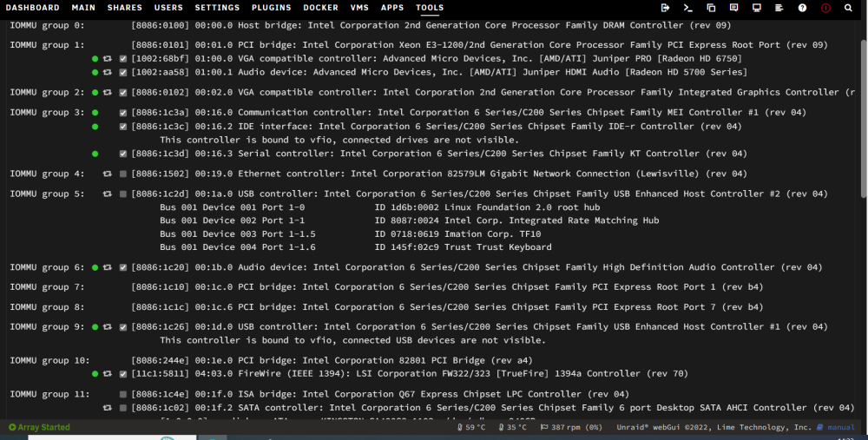The width and height of the screenshot is (868, 440).
Task: Click the Array Started status indicator
Action: 39,427
